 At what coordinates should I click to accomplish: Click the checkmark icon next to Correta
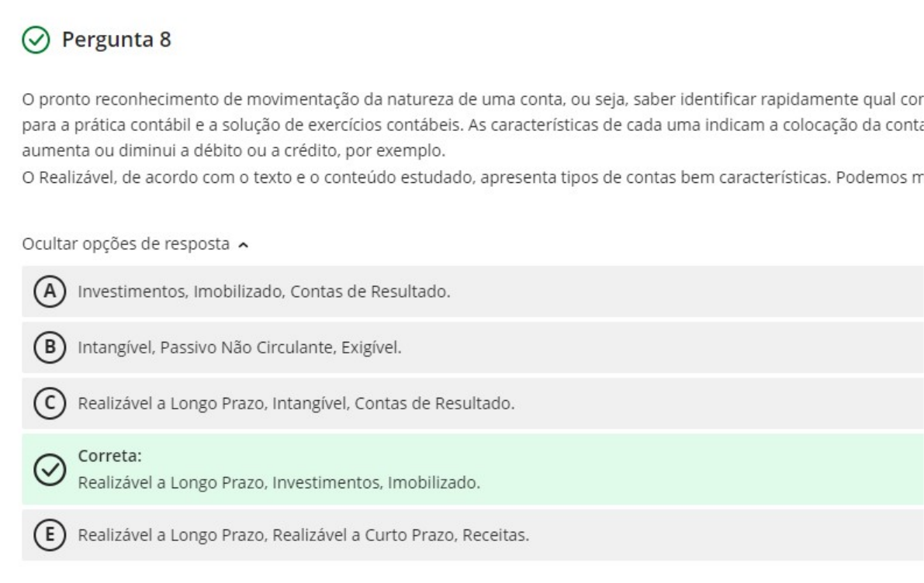(49, 471)
